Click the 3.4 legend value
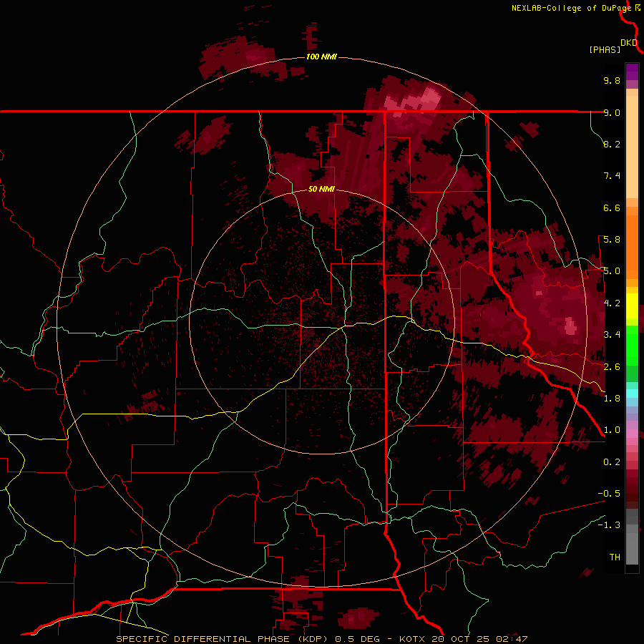Viewport: 644px width, 644px height. [x=612, y=335]
